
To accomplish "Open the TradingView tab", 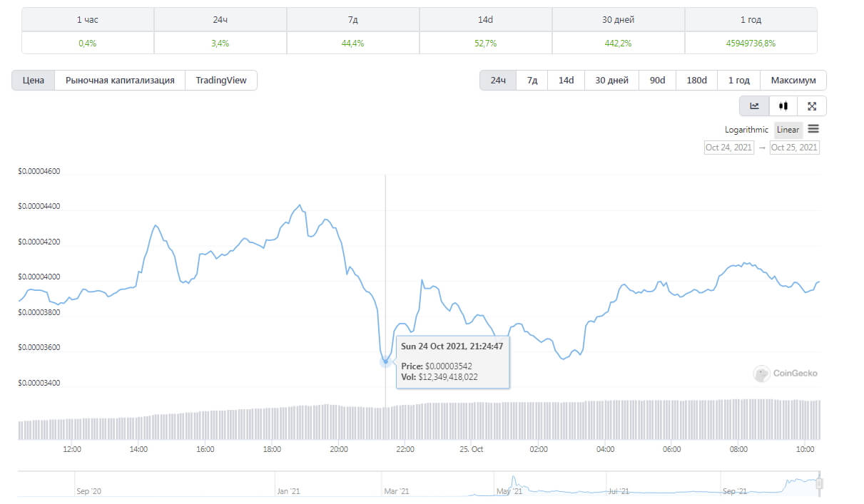I will tap(221, 80).
